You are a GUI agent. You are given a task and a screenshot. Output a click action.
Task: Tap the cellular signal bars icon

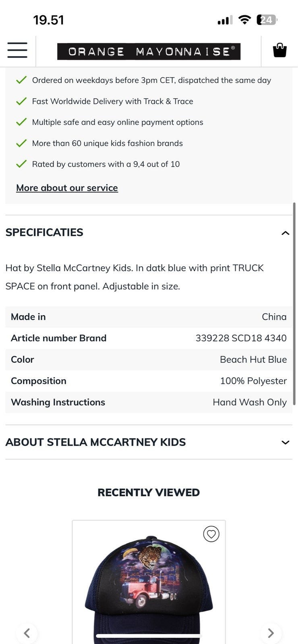click(225, 20)
